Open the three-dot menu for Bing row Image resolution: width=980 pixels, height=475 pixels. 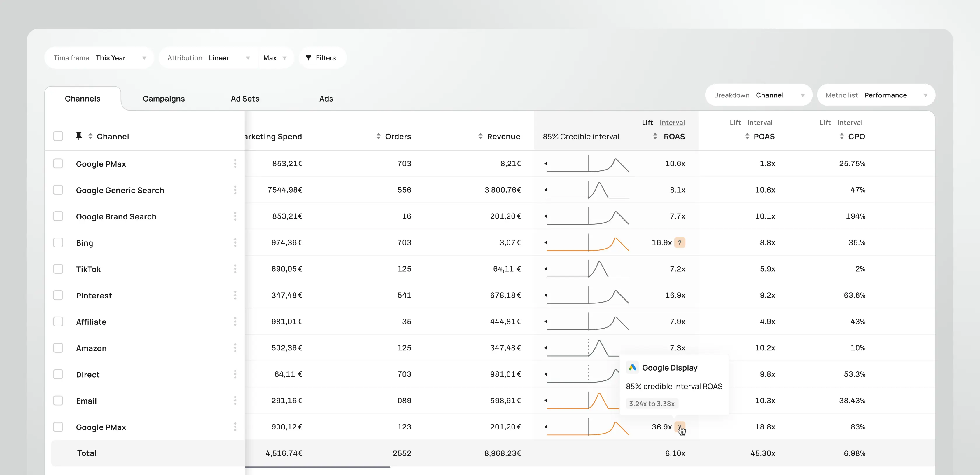point(235,242)
